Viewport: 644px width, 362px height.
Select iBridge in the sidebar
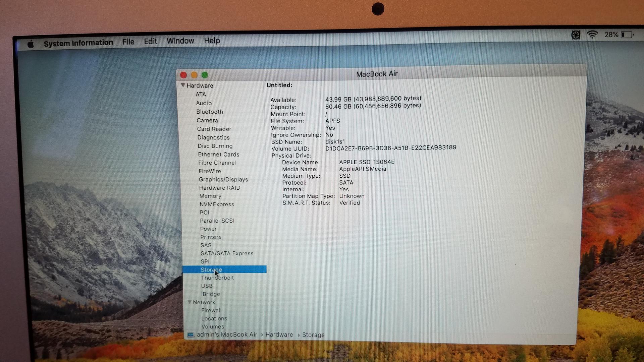[x=211, y=294]
